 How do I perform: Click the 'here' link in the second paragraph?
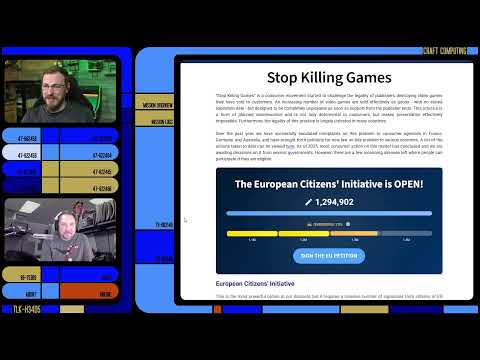[290, 146]
